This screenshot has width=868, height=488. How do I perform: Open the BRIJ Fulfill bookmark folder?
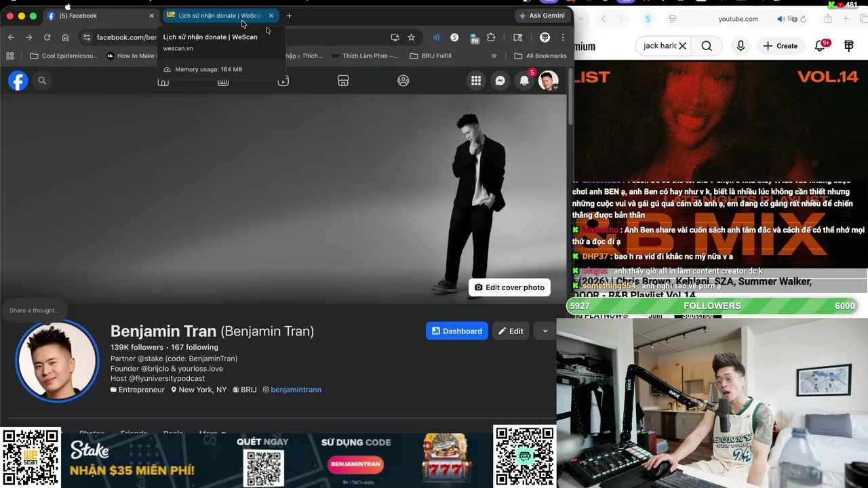431,56
